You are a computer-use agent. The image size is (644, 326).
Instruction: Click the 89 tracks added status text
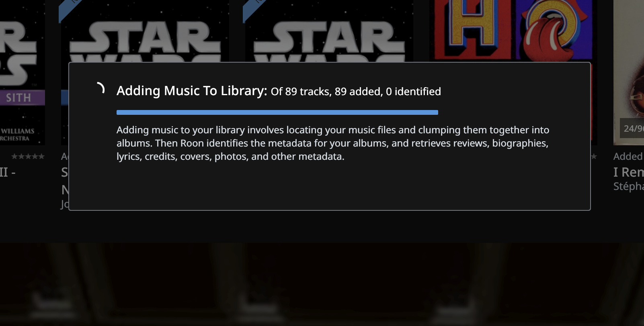coord(356,92)
